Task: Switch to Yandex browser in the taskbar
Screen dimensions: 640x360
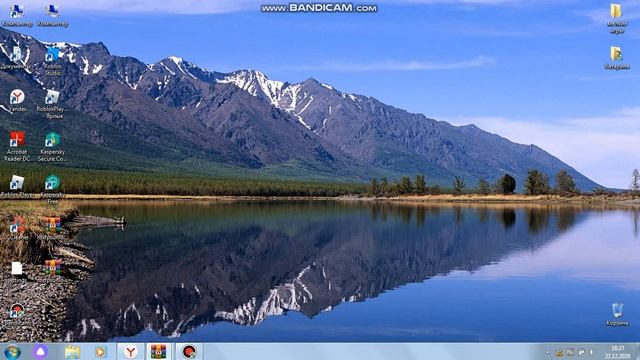Action: (x=131, y=352)
